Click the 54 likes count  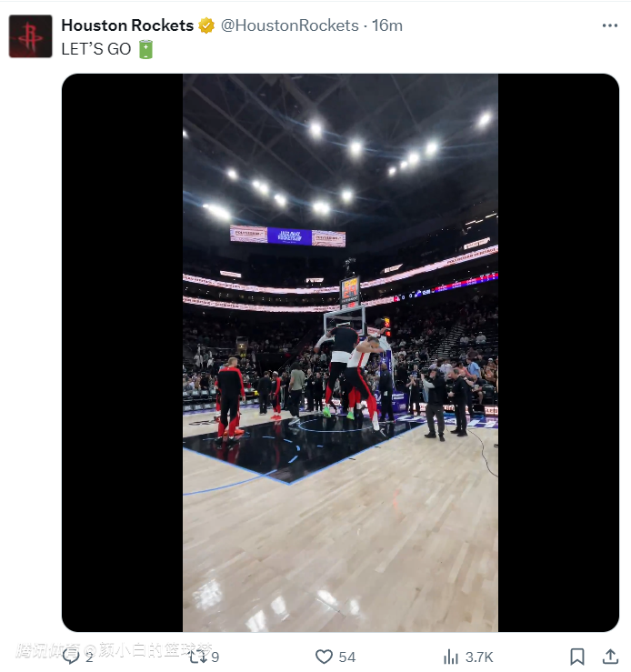pos(346,657)
